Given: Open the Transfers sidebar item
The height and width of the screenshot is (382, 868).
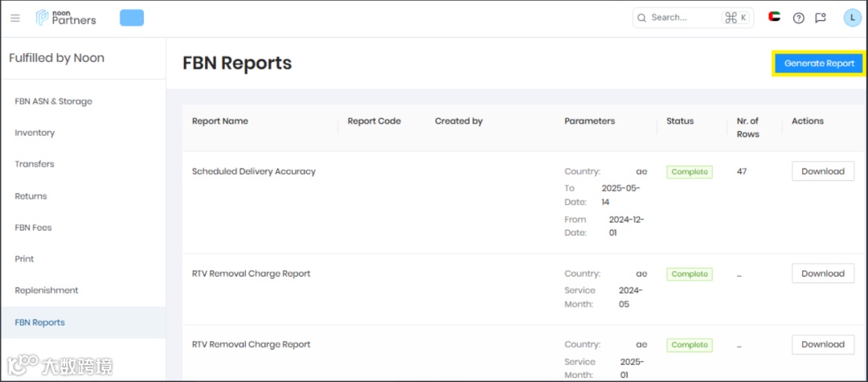Looking at the screenshot, I should (x=35, y=164).
